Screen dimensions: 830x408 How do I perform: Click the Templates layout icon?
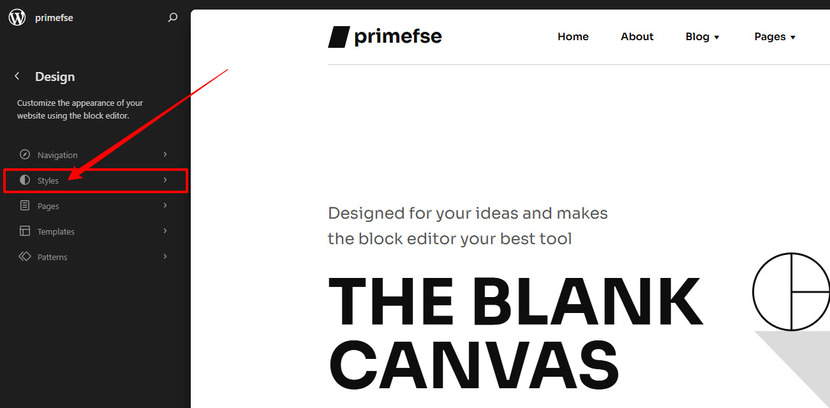[24, 231]
